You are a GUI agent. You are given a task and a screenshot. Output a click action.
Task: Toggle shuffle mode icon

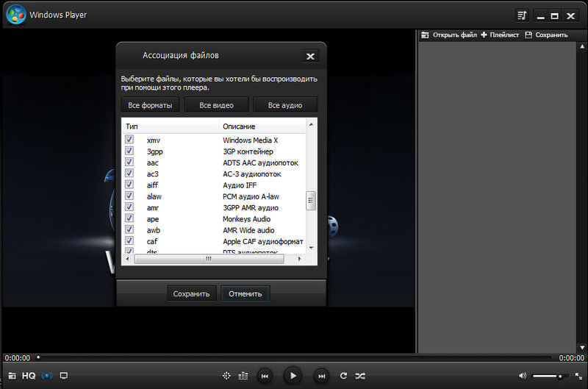point(360,376)
